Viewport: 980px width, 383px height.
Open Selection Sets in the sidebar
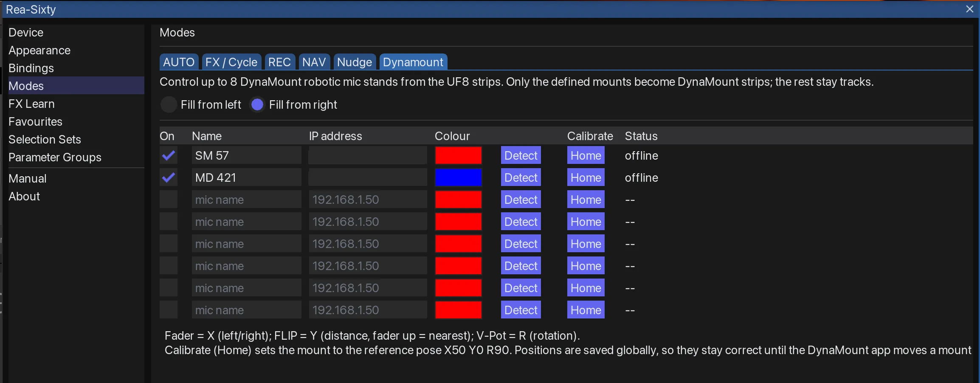45,140
